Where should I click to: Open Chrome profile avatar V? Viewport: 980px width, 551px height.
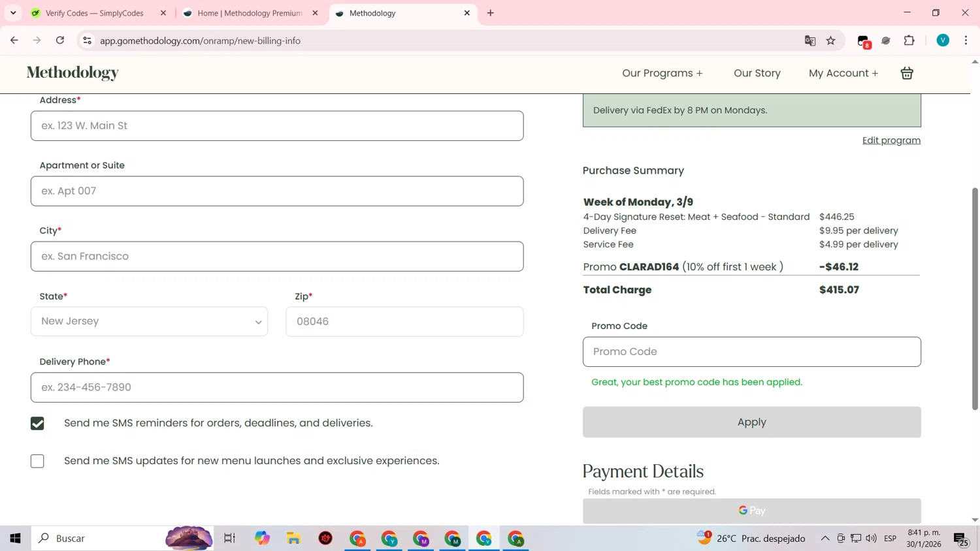[x=943, y=40]
